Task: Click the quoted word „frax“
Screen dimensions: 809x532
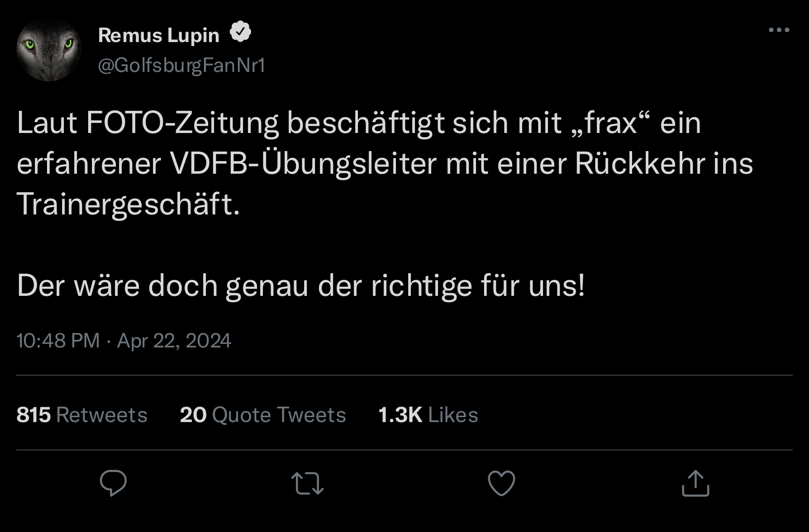Action: 610,123
